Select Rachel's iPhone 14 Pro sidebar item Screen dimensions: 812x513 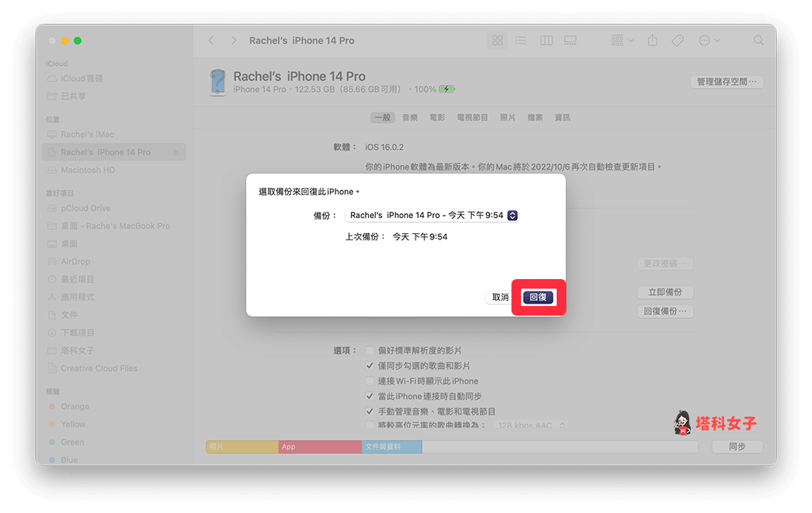click(x=114, y=152)
